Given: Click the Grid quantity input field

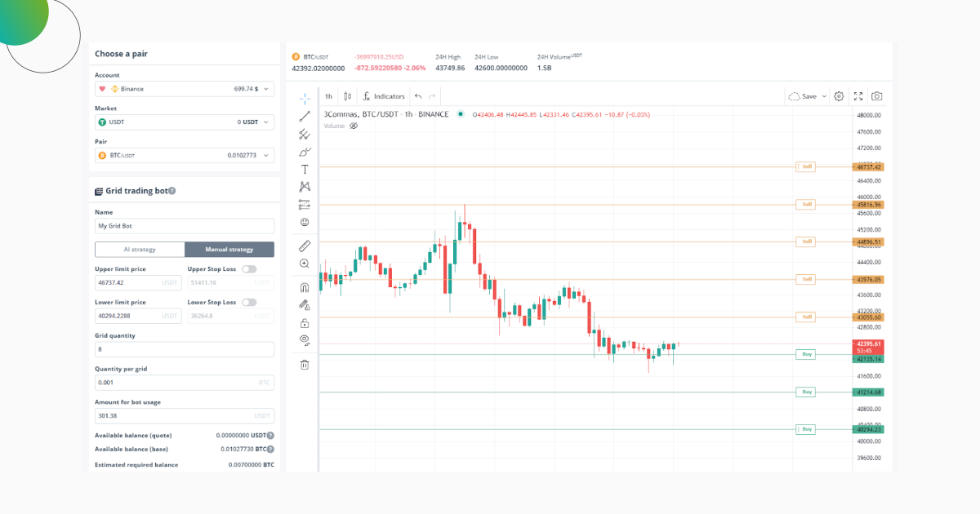Looking at the screenshot, I should [x=184, y=349].
